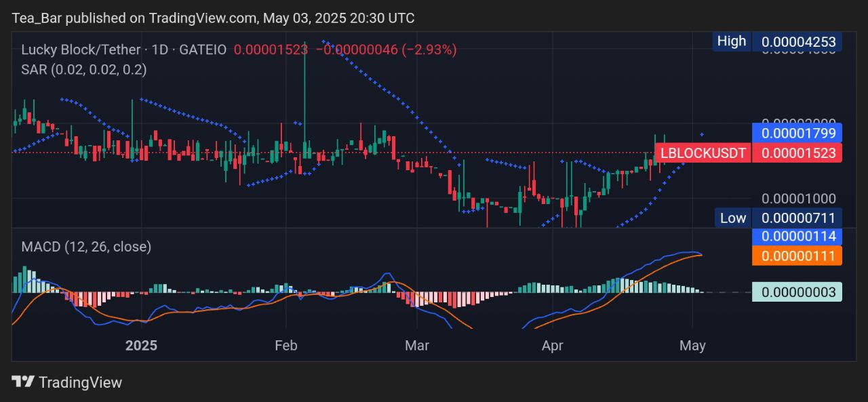Click the 0.00004253 high price label
Screen dimensions: 868x402
coord(798,41)
